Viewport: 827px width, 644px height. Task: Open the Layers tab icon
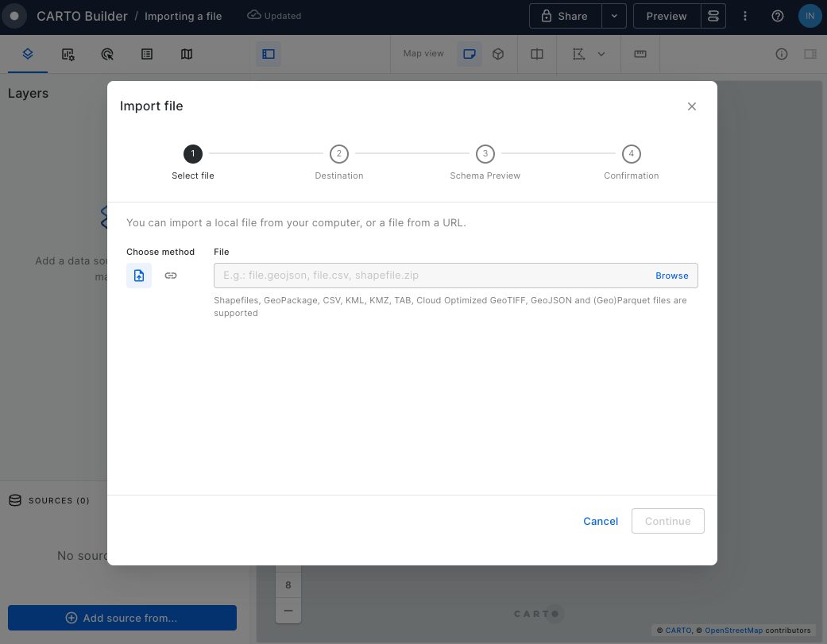[x=28, y=54]
